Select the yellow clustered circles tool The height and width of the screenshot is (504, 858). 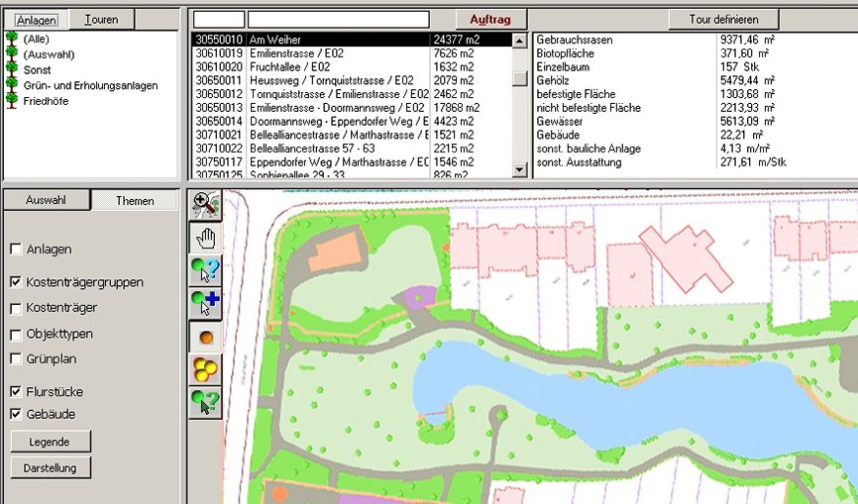point(205,369)
